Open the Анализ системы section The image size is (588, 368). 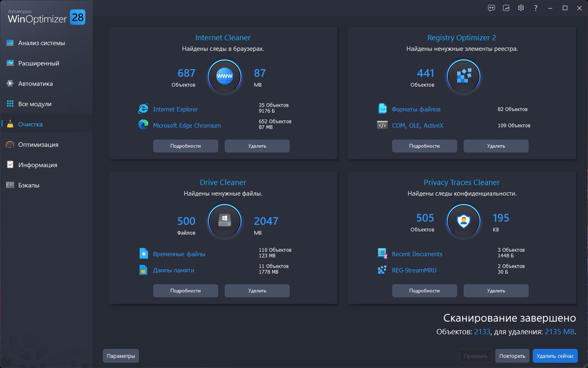pyautogui.click(x=41, y=43)
